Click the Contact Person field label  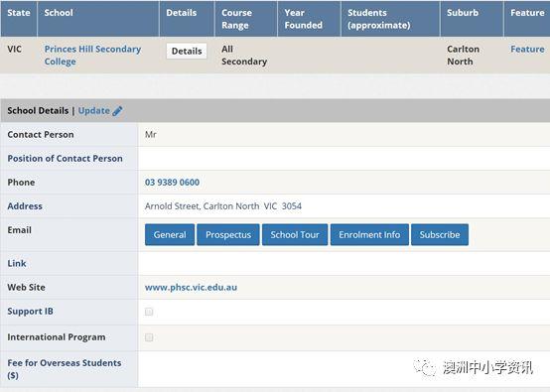click(41, 135)
